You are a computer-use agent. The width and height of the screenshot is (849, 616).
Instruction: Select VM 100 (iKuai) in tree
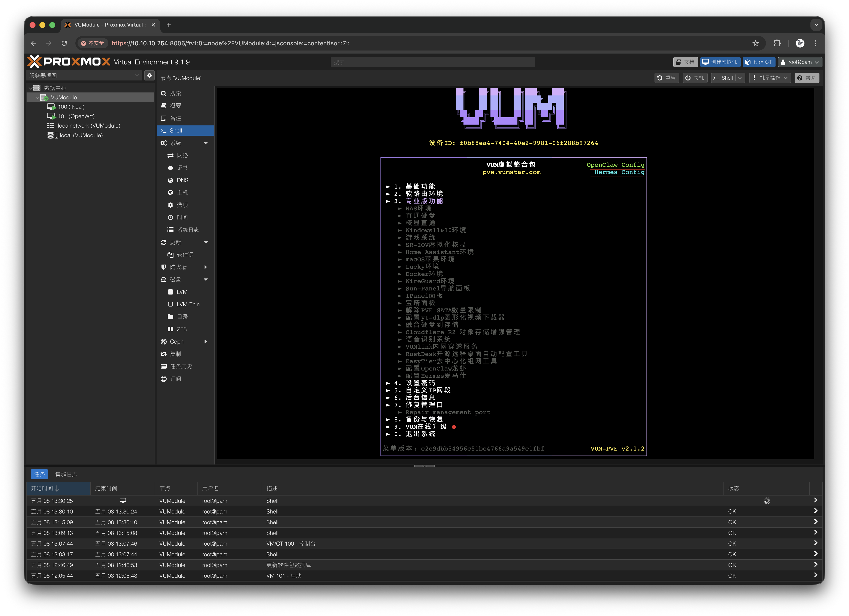pos(71,107)
